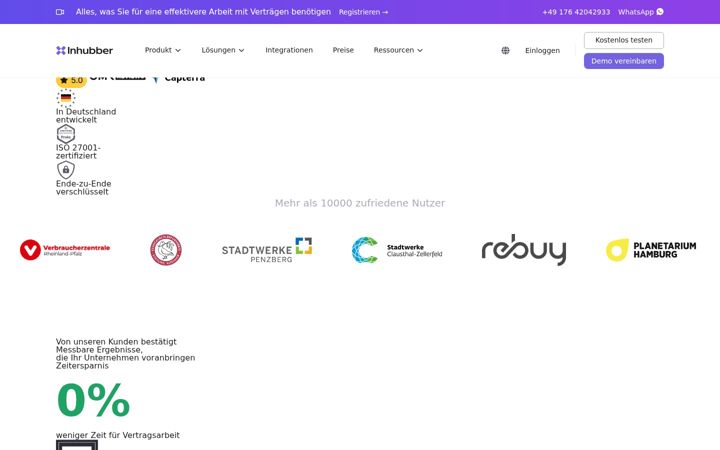This screenshot has height=450, width=720.
Task: Click the 5.0 star rating badge
Action: [71, 81]
